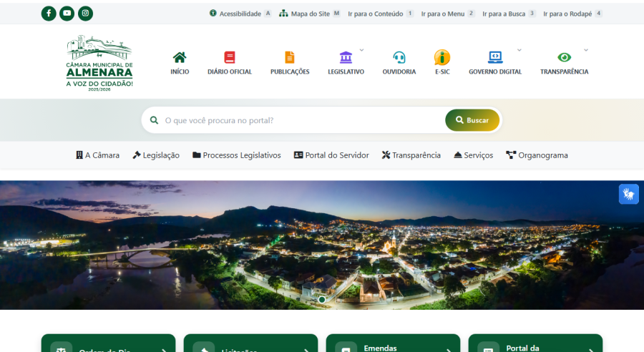Open Diário Oficial red book icon
The height and width of the screenshot is (352, 644).
click(x=230, y=57)
